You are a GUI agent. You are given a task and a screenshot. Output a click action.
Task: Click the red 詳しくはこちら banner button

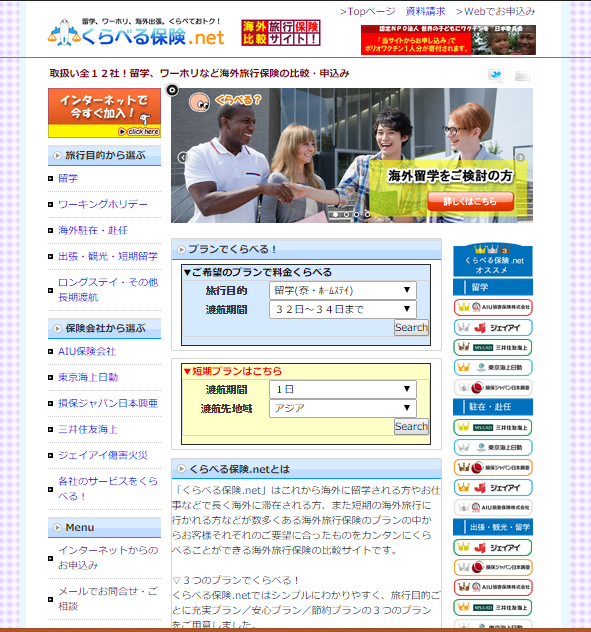[x=470, y=201]
